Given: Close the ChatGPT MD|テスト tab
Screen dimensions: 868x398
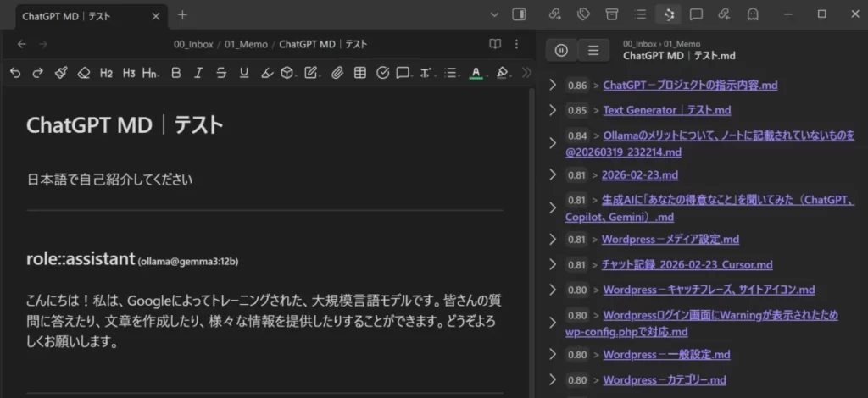Looking at the screenshot, I should pos(156,16).
